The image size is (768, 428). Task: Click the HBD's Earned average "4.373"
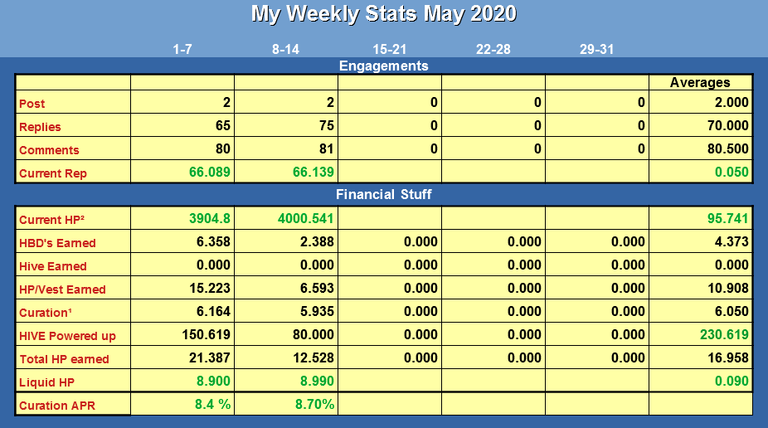pyautogui.click(x=731, y=241)
